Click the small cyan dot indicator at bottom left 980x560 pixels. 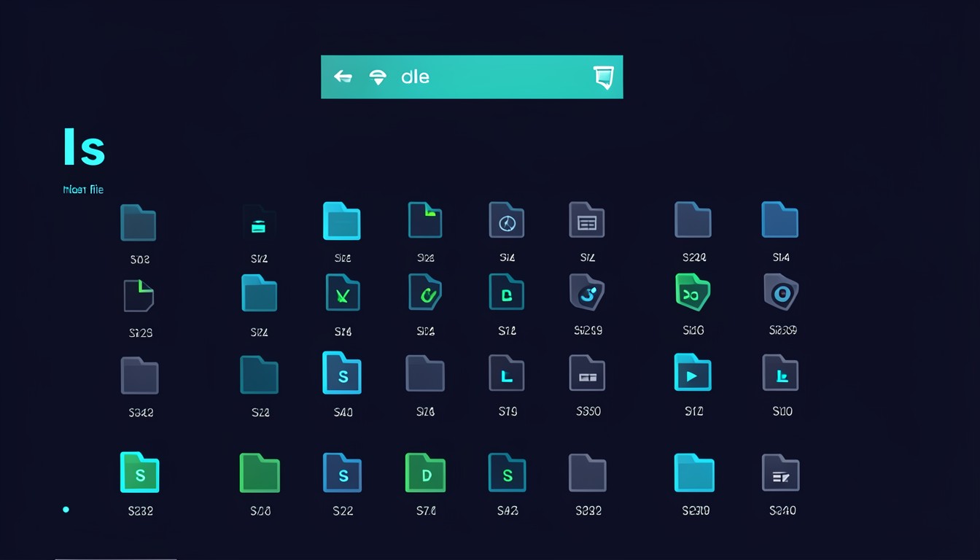tap(66, 510)
